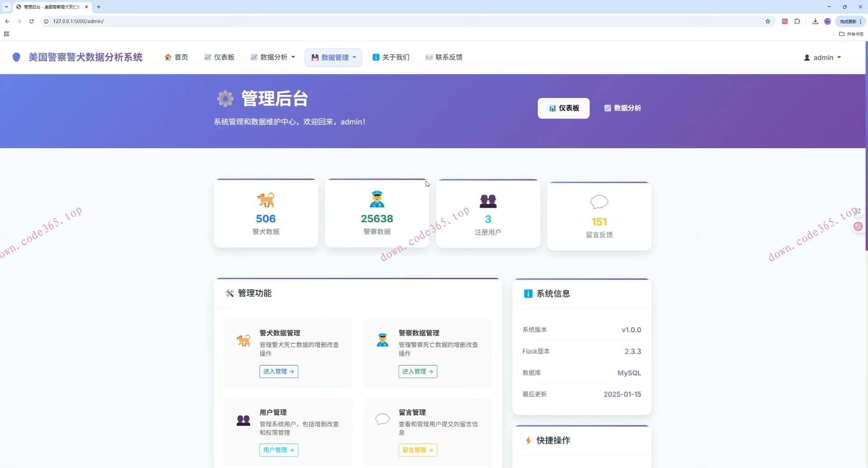This screenshot has width=868, height=468.
Task: Click 进入管理 under 警犬数据管理
Action: pos(278,371)
